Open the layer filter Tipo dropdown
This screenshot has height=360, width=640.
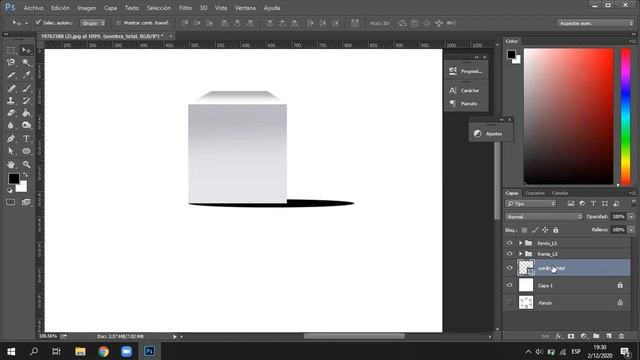[531, 204]
